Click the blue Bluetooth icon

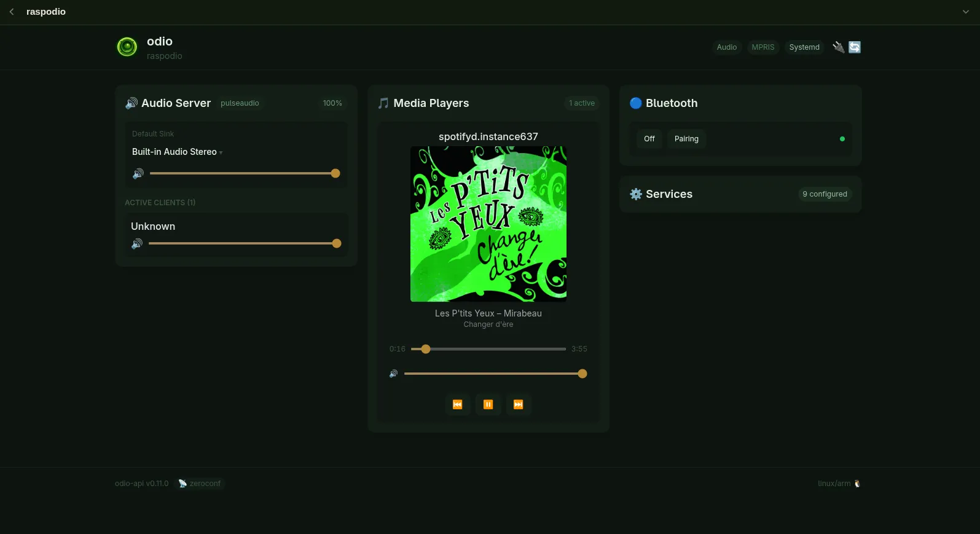coord(636,103)
